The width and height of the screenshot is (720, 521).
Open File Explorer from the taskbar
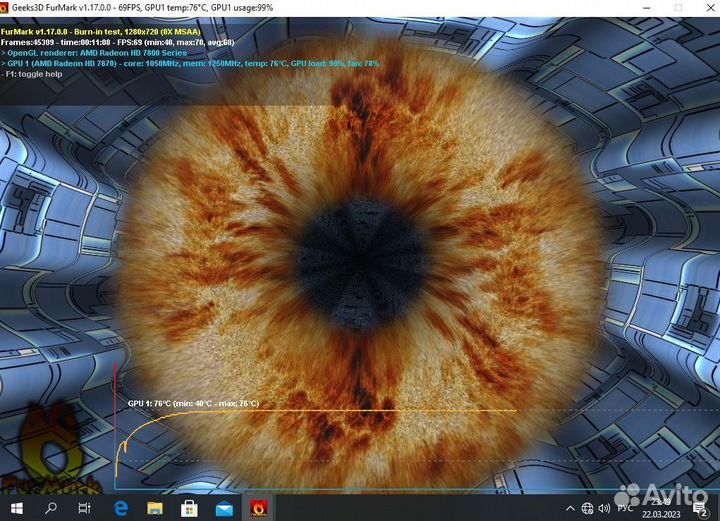tap(155, 508)
